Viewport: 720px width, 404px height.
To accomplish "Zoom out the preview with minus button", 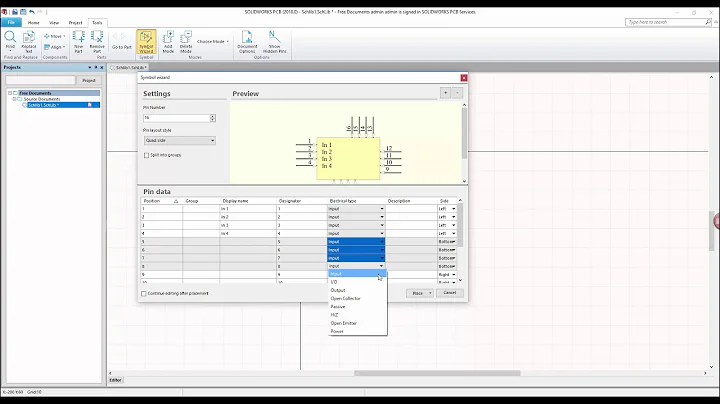I will [x=457, y=93].
